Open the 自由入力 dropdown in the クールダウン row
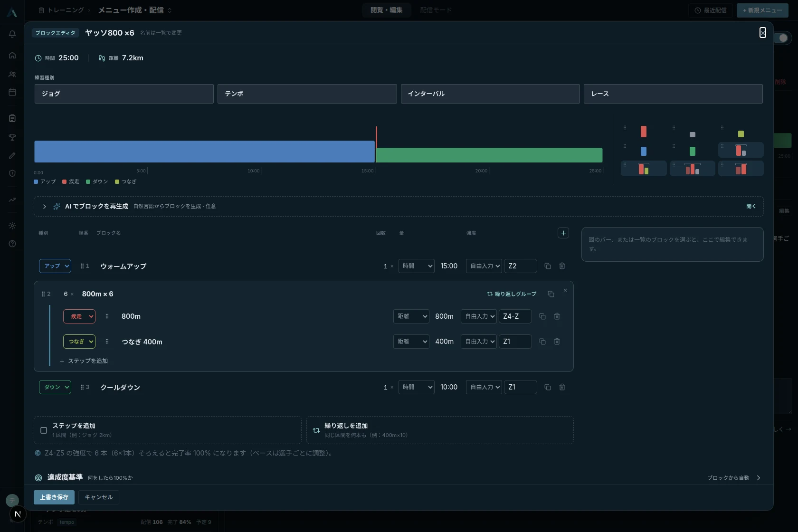Image resolution: width=798 pixels, height=532 pixels. pyautogui.click(x=484, y=387)
